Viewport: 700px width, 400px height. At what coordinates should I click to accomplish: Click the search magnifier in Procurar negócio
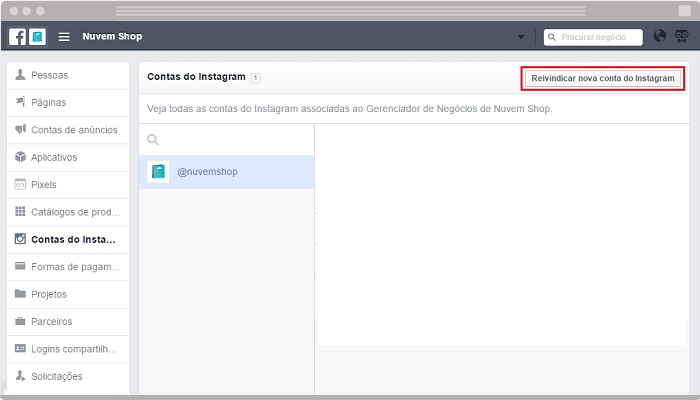tap(552, 37)
